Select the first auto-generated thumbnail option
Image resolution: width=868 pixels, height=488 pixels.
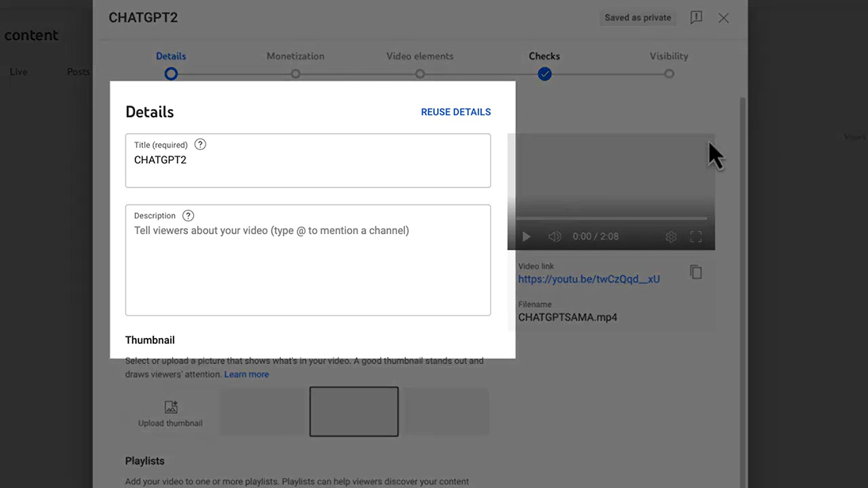264,412
